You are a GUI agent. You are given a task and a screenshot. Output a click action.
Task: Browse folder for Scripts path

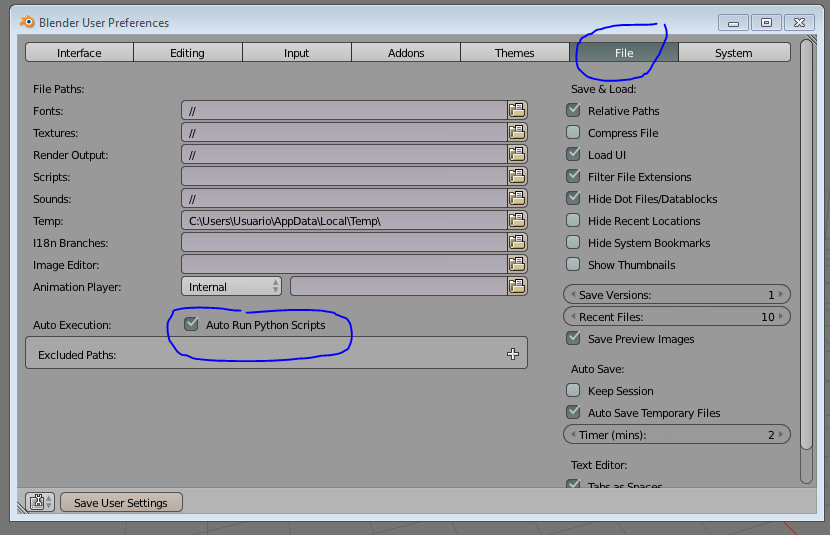(517, 176)
